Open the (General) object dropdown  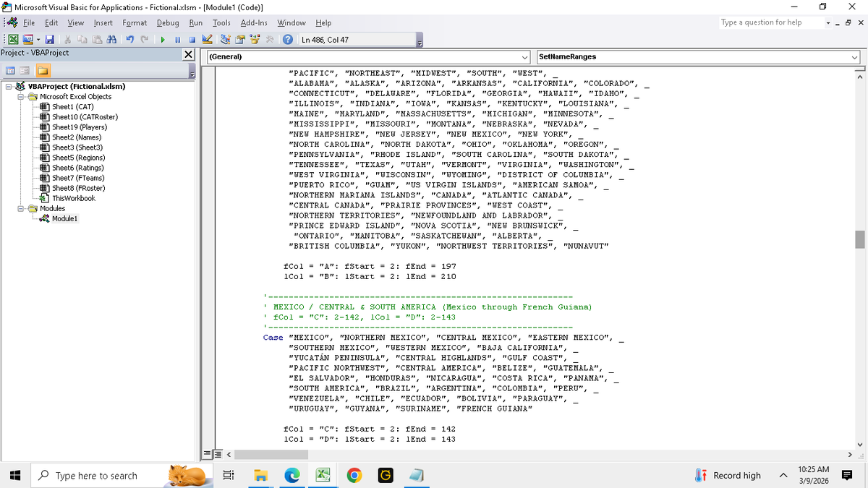pyautogui.click(x=526, y=56)
